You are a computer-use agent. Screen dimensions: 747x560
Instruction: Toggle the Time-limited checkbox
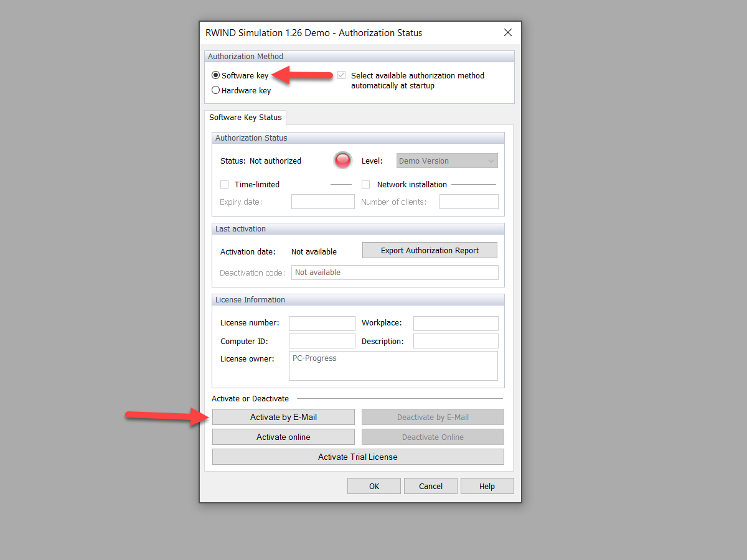click(224, 184)
